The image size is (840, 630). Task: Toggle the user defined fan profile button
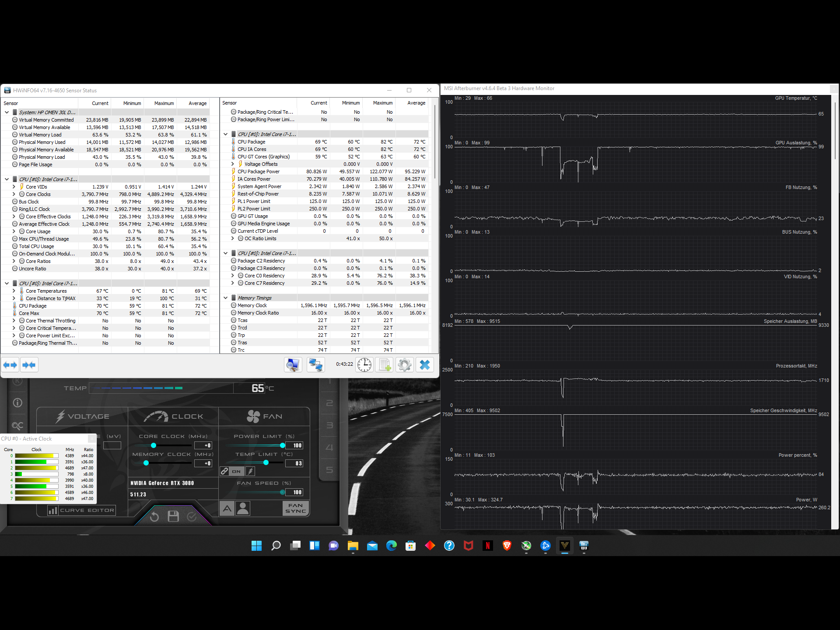click(x=243, y=508)
